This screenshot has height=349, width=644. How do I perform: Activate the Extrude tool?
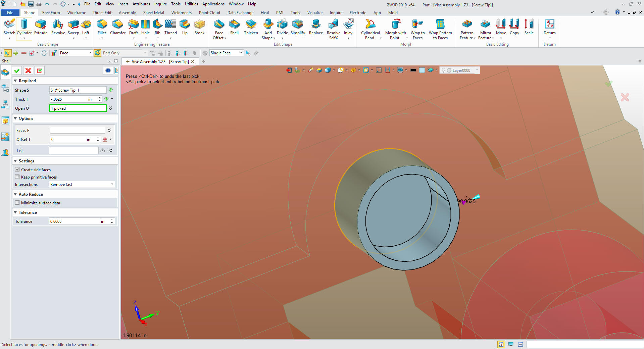[x=41, y=27]
